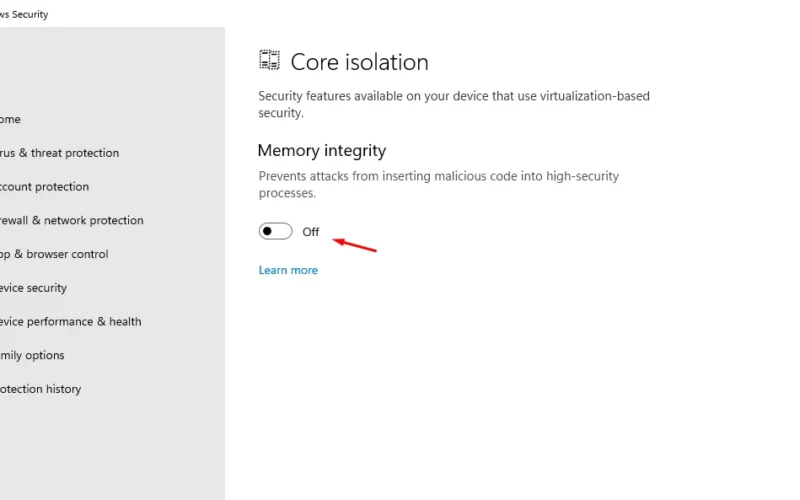Open Device performance & health

tap(70, 321)
